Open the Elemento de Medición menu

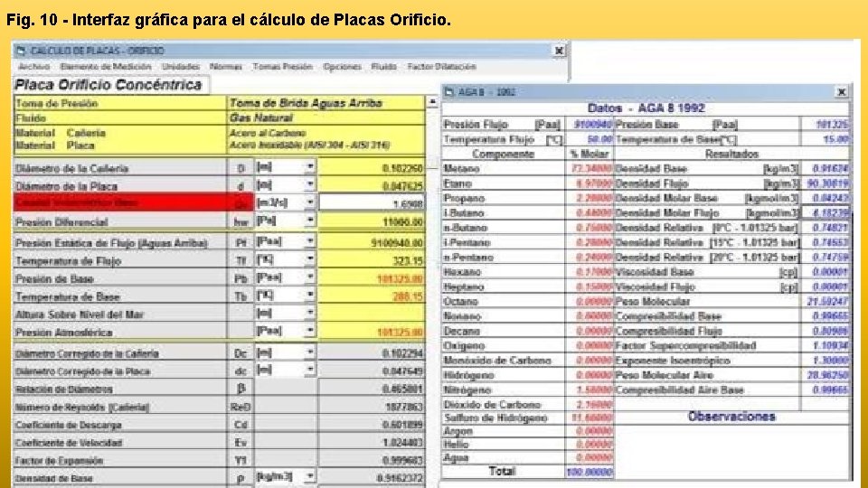point(106,66)
